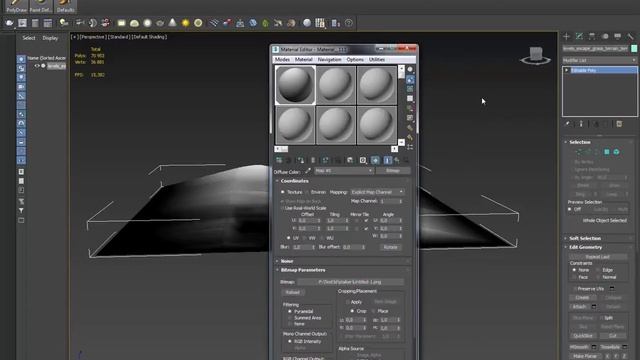640x360 pixels.
Task: Open the Utilities tab in command panel
Action: pyautogui.click(x=630, y=37)
